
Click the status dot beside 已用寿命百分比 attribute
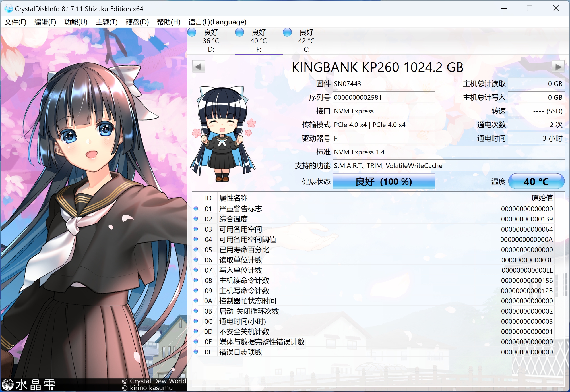pos(196,250)
